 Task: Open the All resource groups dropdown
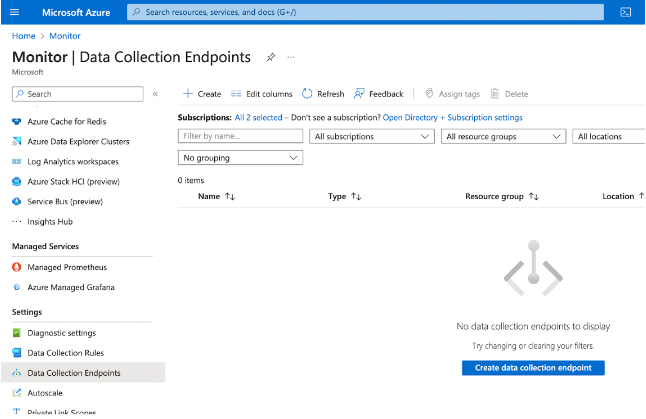tap(503, 136)
